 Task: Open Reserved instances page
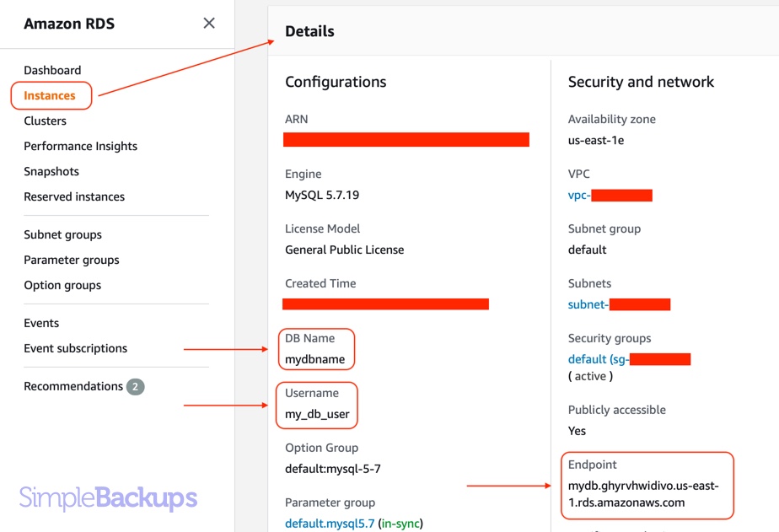point(74,197)
